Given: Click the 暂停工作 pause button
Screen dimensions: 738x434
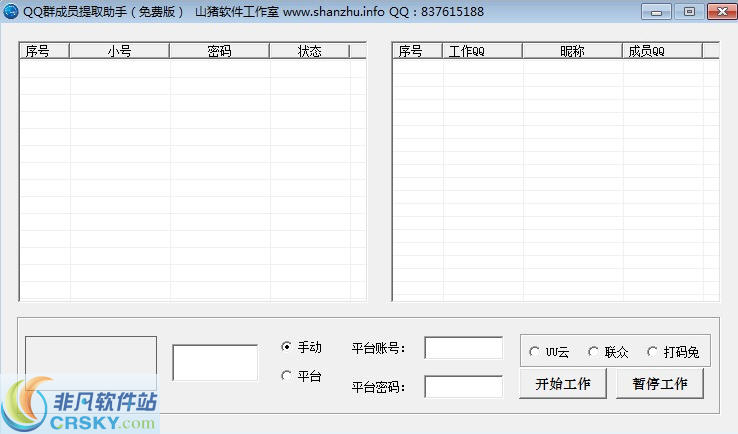Looking at the screenshot, I should 660,384.
